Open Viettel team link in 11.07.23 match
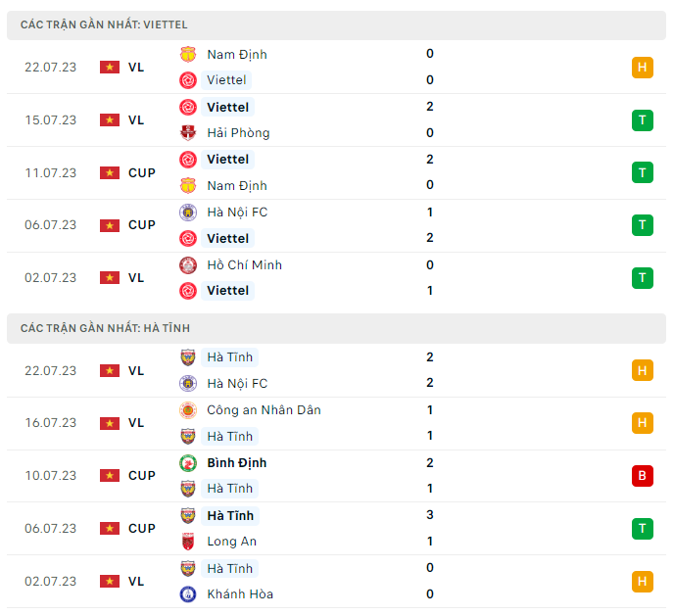Viewport: 674px width, 616px height. click(x=228, y=160)
